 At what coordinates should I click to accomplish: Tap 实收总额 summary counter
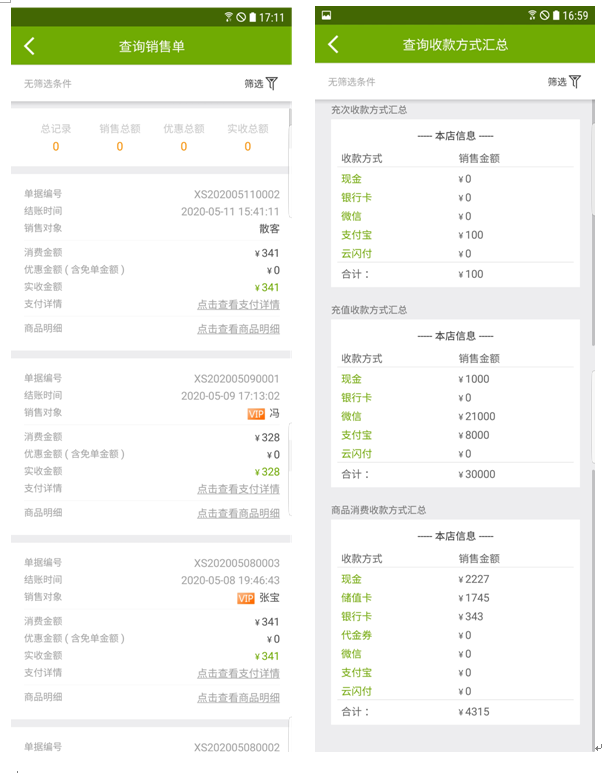pos(248,137)
